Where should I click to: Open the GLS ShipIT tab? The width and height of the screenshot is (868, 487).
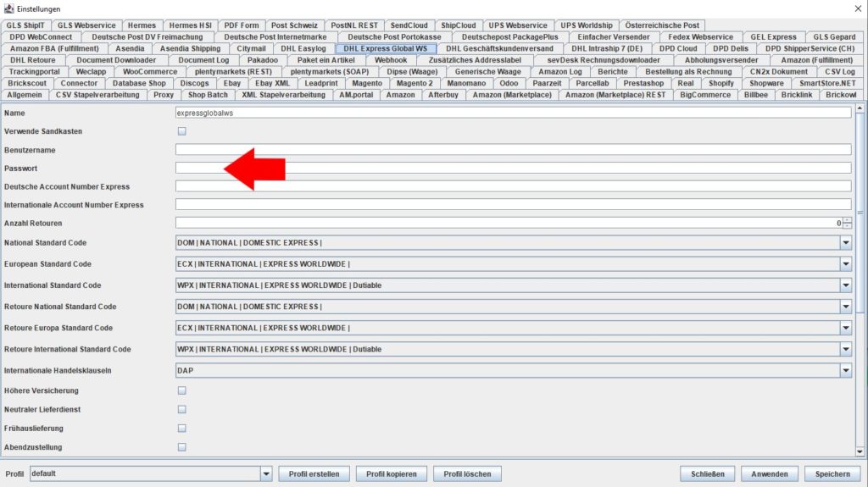tap(25, 25)
